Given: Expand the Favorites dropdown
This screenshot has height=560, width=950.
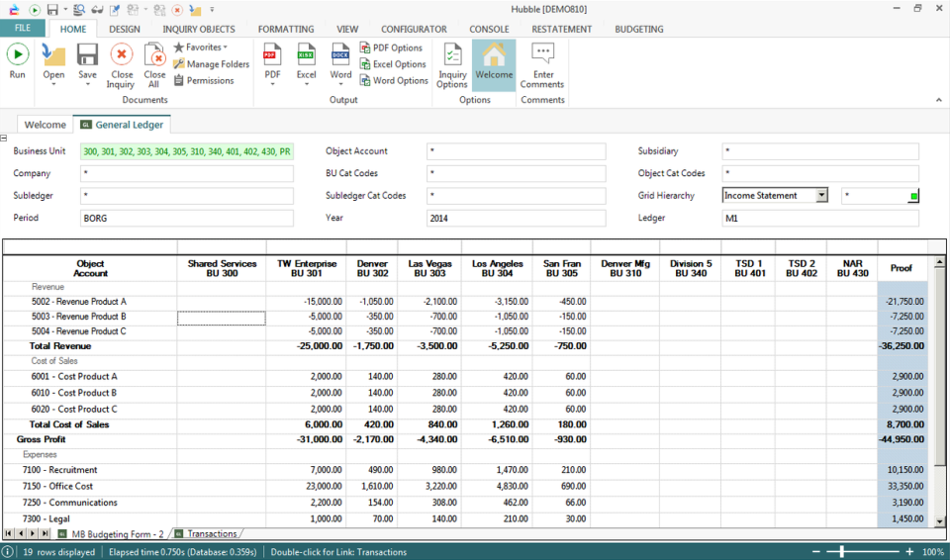Looking at the screenshot, I should (x=225, y=47).
